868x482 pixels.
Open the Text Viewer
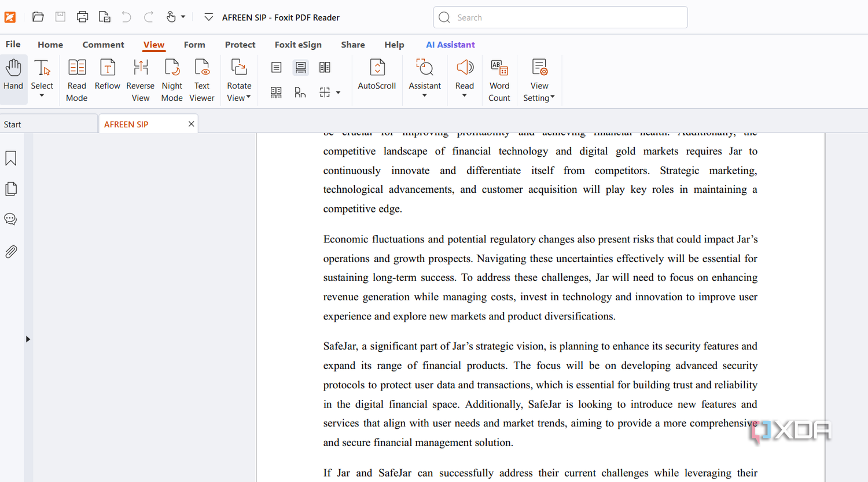(x=202, y=80)
